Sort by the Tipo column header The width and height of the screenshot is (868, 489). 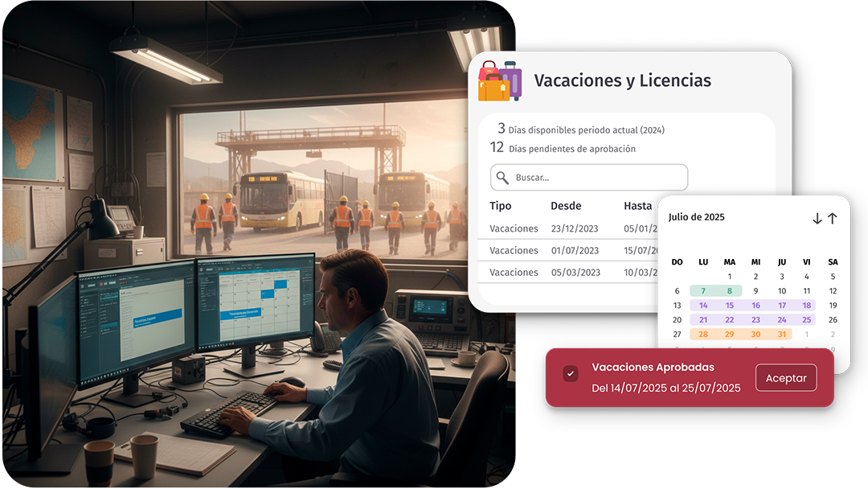coord(500,206)
